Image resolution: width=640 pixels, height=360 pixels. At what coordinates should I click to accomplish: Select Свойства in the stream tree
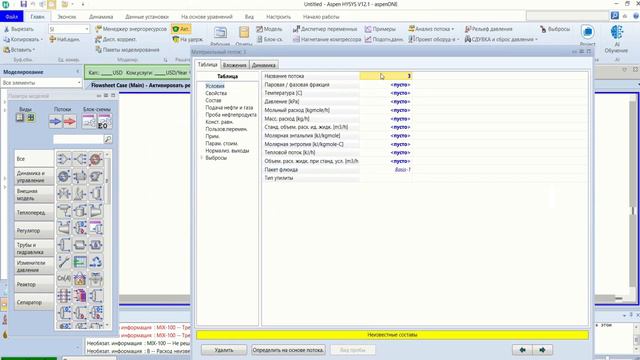click(x=216, y=93)
